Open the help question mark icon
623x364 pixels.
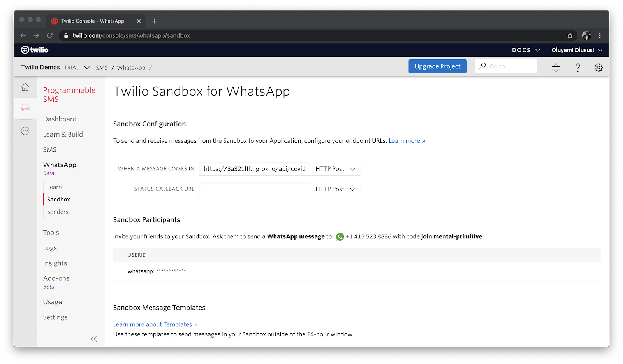(578, 68)
